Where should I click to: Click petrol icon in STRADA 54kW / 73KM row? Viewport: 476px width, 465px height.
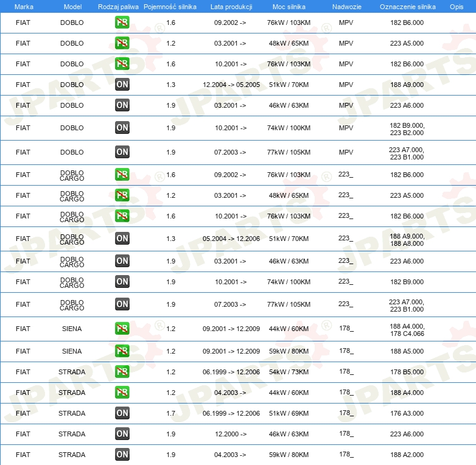tap(122, 371)
